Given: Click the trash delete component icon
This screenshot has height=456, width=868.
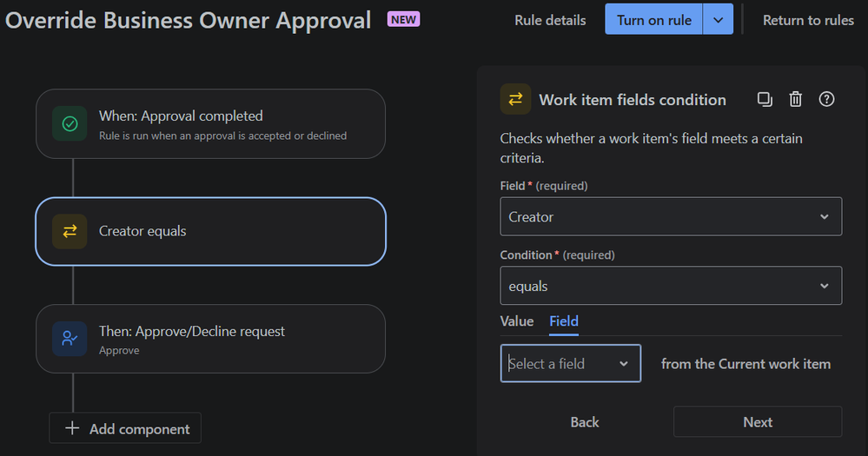Looking at the screenshot, I should pos(795,99).
